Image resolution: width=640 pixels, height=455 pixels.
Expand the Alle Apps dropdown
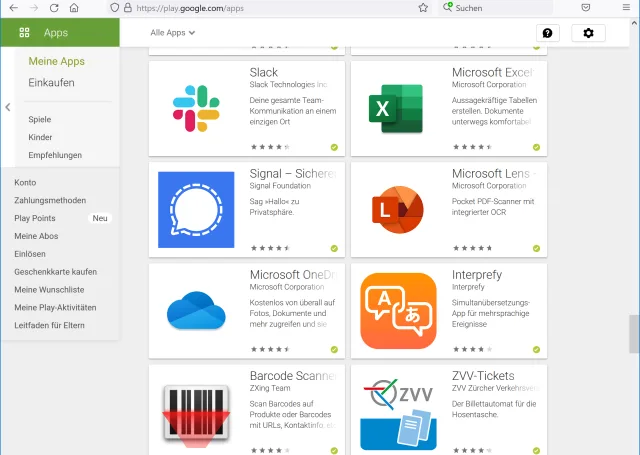[x=172, y=33]
